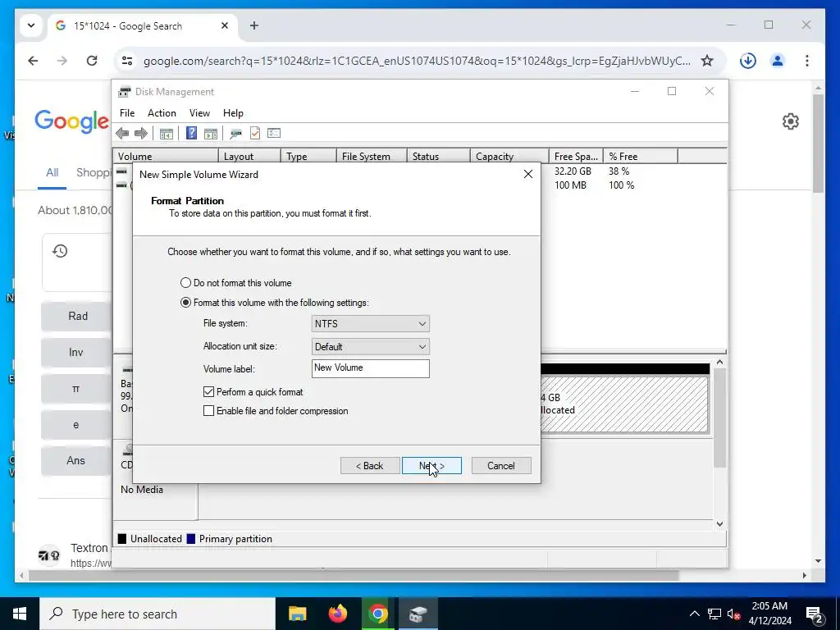Open the Chrome tab search chevron
This screenshot has height=630, width=840.
coord(31,25)
